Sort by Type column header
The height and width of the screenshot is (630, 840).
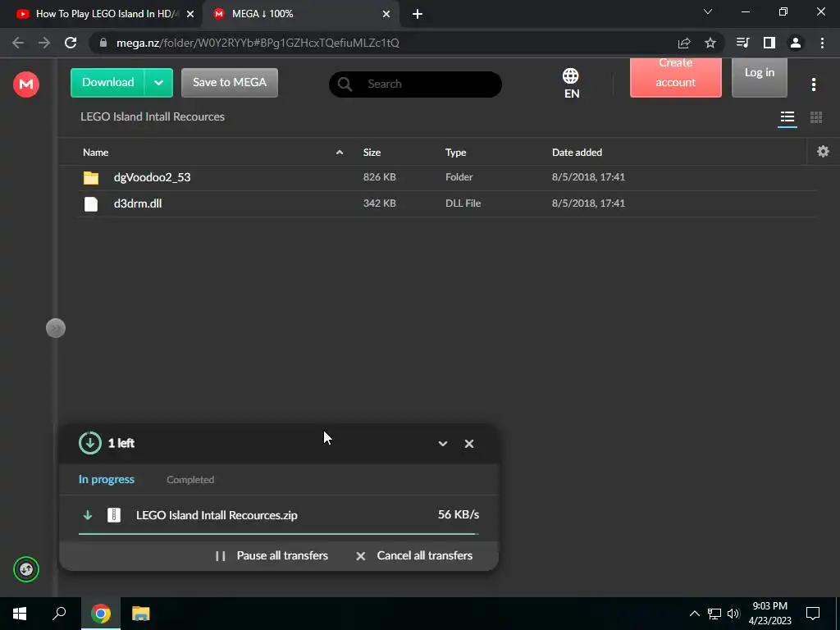coord(455,152)
